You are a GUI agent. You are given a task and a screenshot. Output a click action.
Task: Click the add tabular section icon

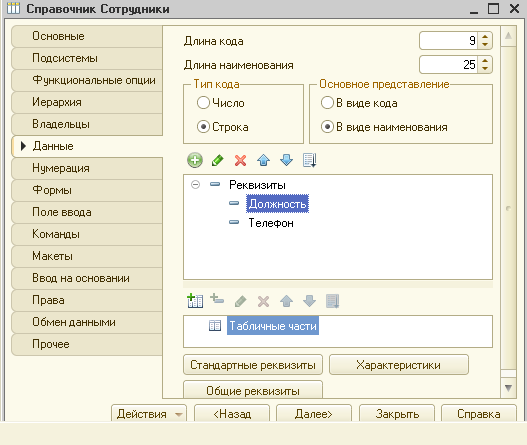[x=195, y=300]
